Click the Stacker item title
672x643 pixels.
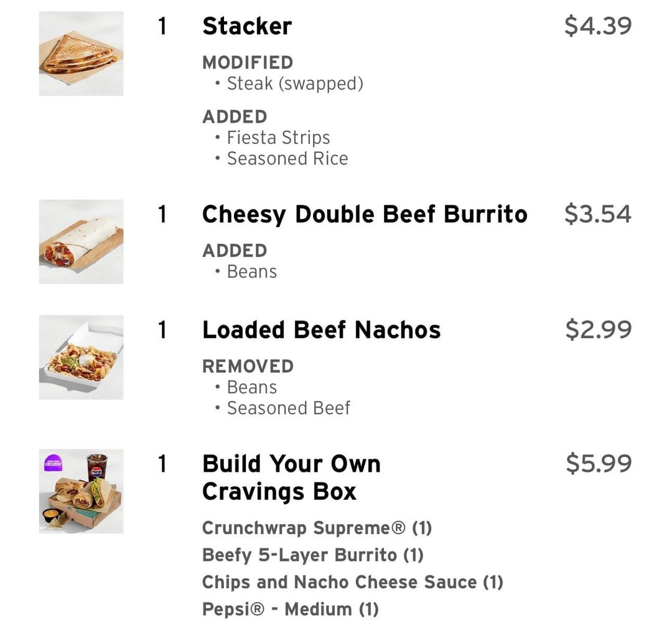tap(247, 26)
